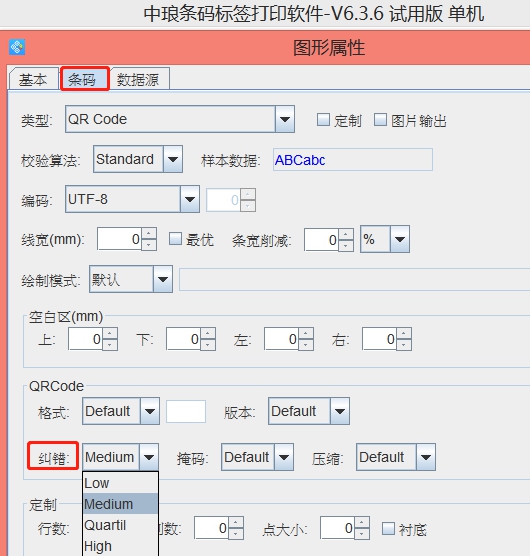Viewport: 530px width, 556px height.
Task: Open the 编码 UTF-8 dropdown
Action: [x=190, y=199]
